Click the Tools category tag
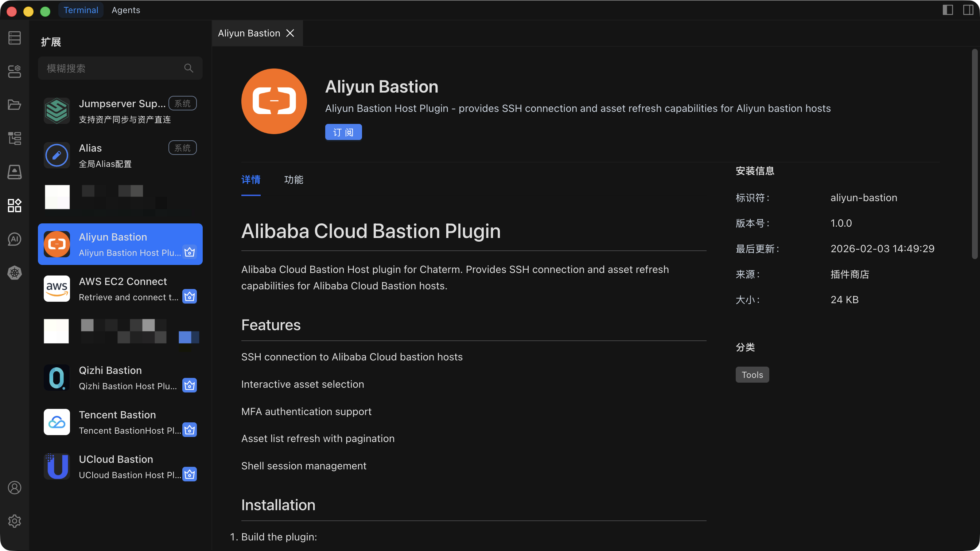980x551 pixels. pyautogui.click(x=752, y=375)
